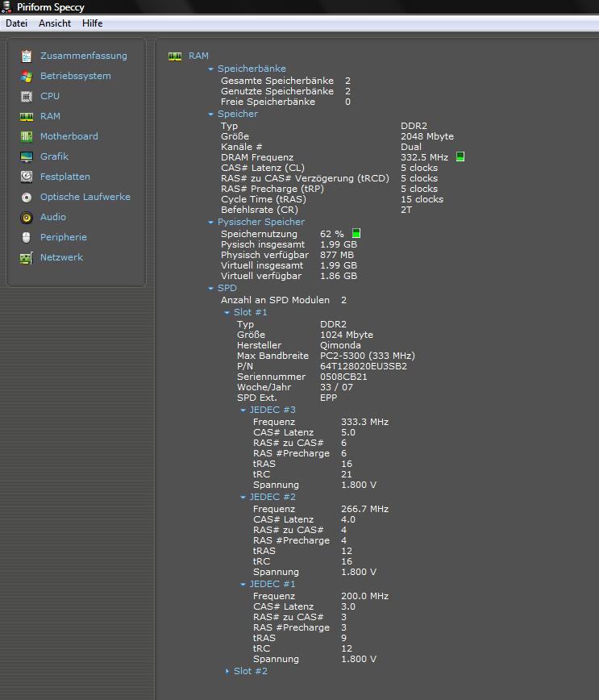Click the value 332.5 MHz
Screen dimensions: 599x700
pos(425,157)
